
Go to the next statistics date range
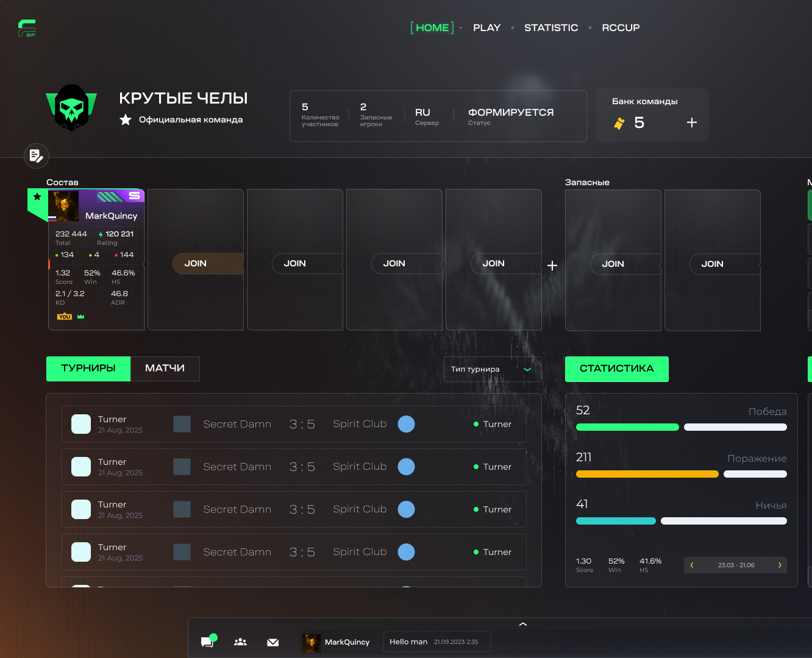[x=780, y=565]
